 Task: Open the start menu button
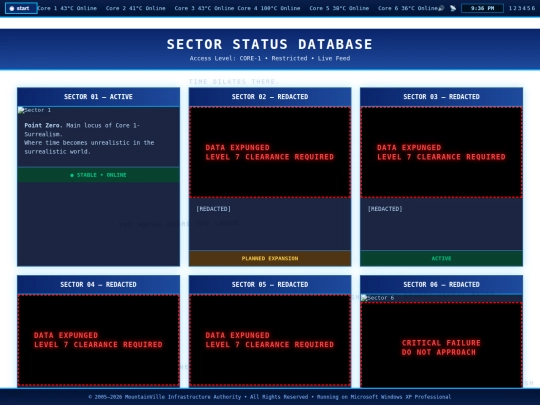pos(21,8)
